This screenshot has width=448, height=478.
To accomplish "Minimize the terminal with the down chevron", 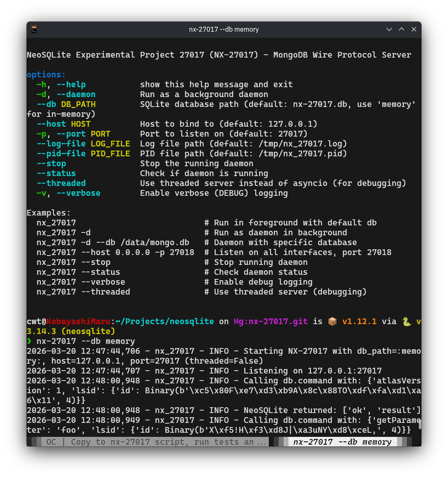I will coord(389,29).
